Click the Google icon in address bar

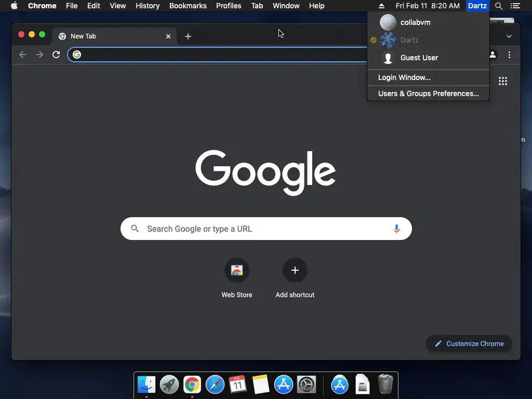point(77,55)
